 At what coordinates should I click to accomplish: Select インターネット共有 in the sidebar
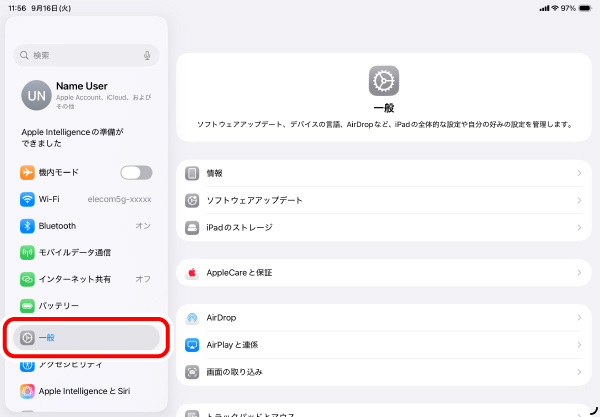tap(75, 279)
